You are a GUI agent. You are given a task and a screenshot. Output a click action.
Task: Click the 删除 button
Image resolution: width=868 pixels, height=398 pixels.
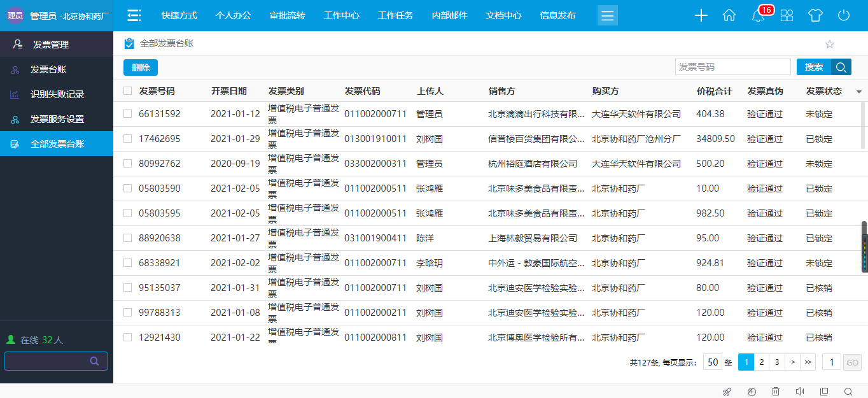pos(141,68)
